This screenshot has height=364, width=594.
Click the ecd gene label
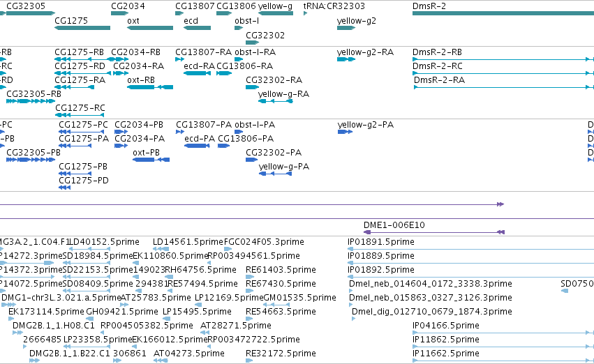(x=191, y=21)
